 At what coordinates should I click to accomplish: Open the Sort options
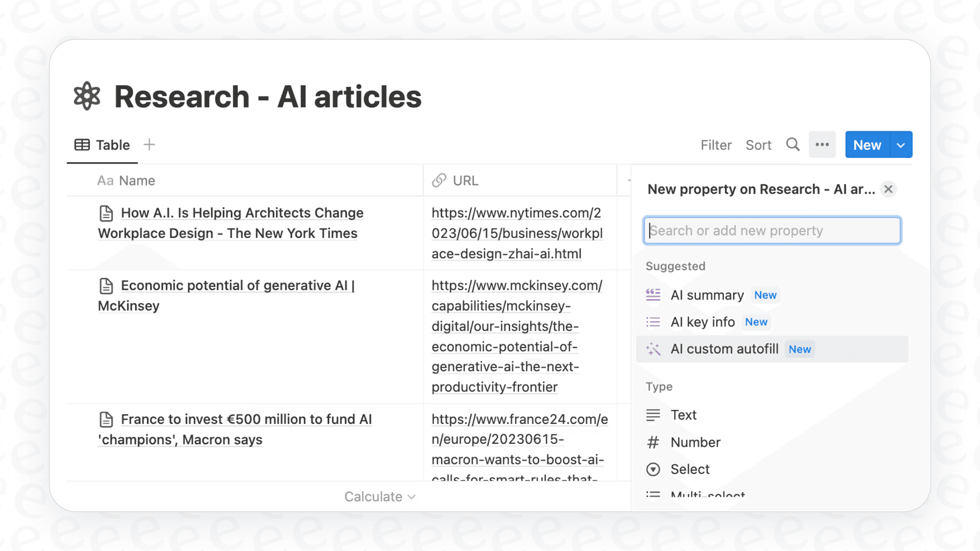[758, 145]
